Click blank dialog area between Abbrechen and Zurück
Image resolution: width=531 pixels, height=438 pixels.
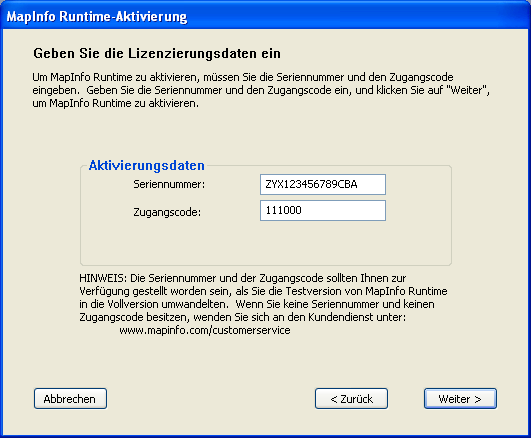(x=210, y=399)
